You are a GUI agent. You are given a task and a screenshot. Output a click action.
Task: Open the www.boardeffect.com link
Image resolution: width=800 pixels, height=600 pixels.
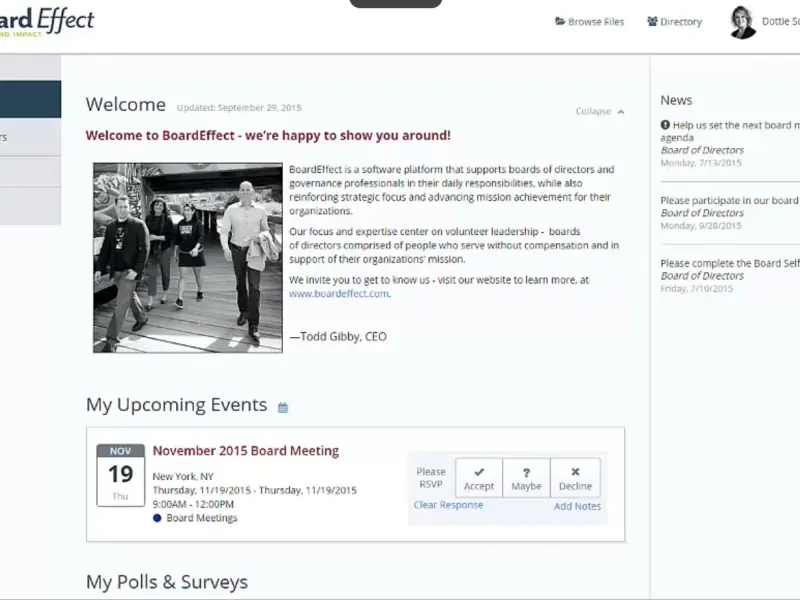pos(339,294)
